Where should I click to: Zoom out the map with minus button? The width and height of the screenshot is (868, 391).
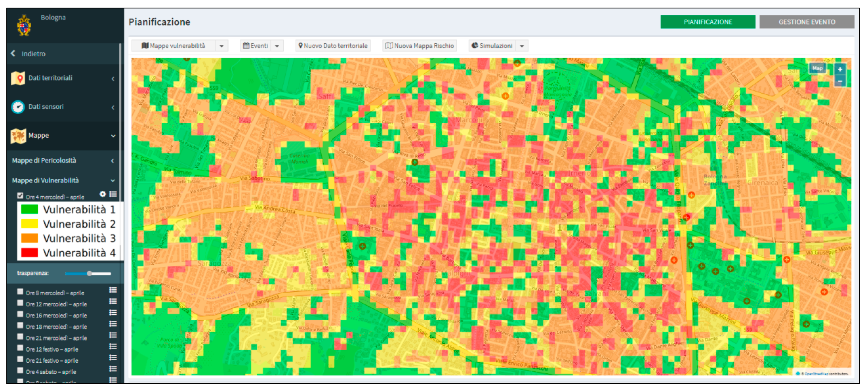coord(840,81)
